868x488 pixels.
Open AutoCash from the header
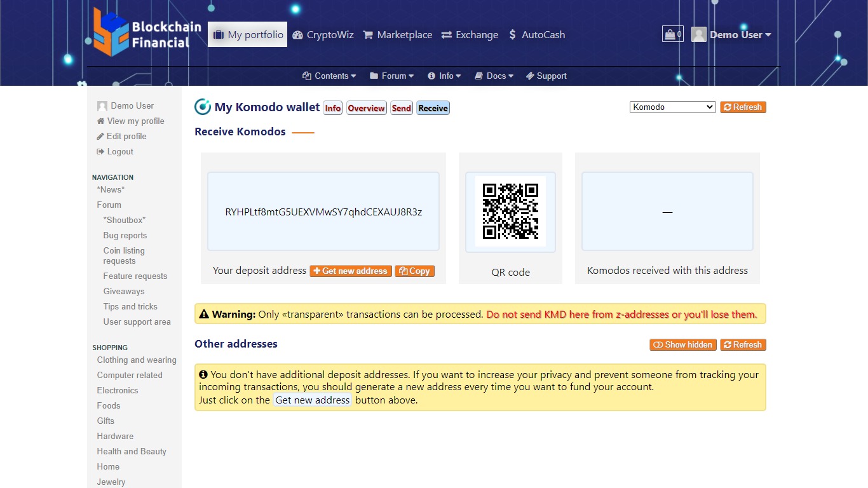536,35
